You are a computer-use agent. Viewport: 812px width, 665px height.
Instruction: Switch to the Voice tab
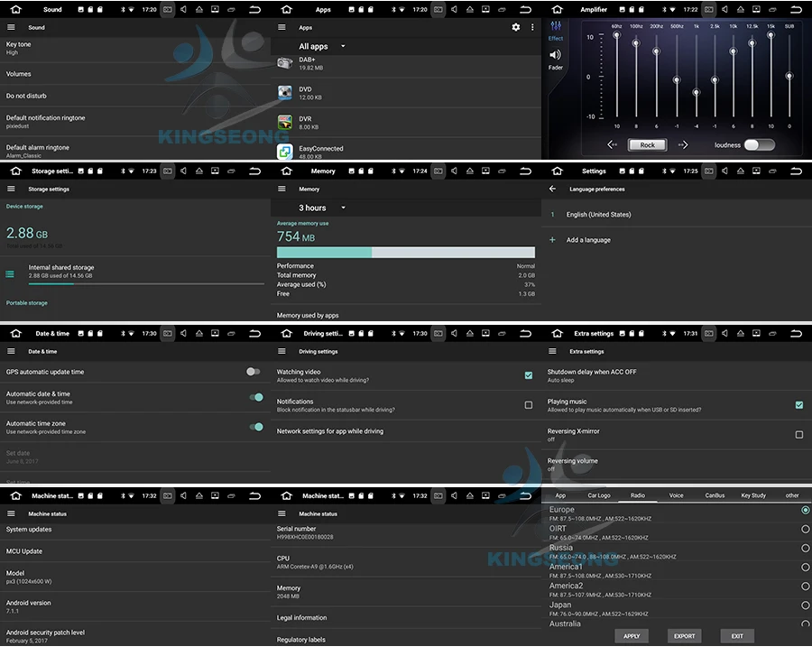click(x=677, y=495)
